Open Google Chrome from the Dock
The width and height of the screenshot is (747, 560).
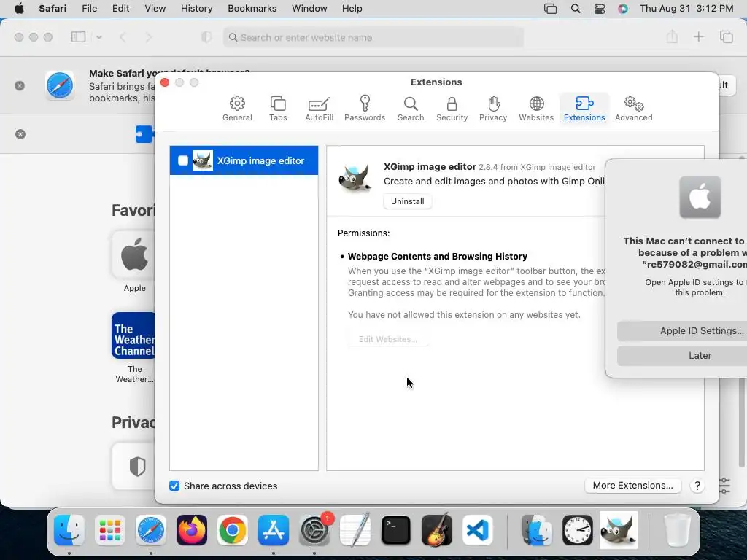click(x=233, y=530)
